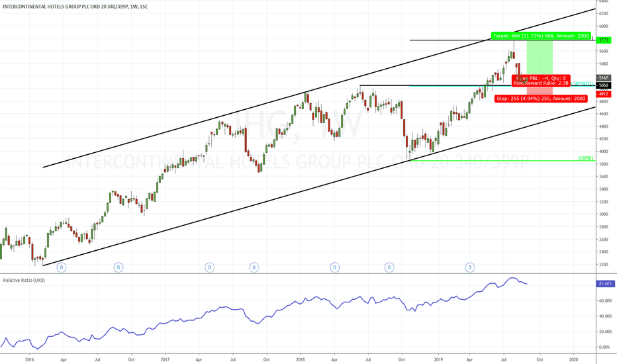Open the dividend marker at Apr 2018
Screen dimensions: 617x364
click(x=334, y=267)
